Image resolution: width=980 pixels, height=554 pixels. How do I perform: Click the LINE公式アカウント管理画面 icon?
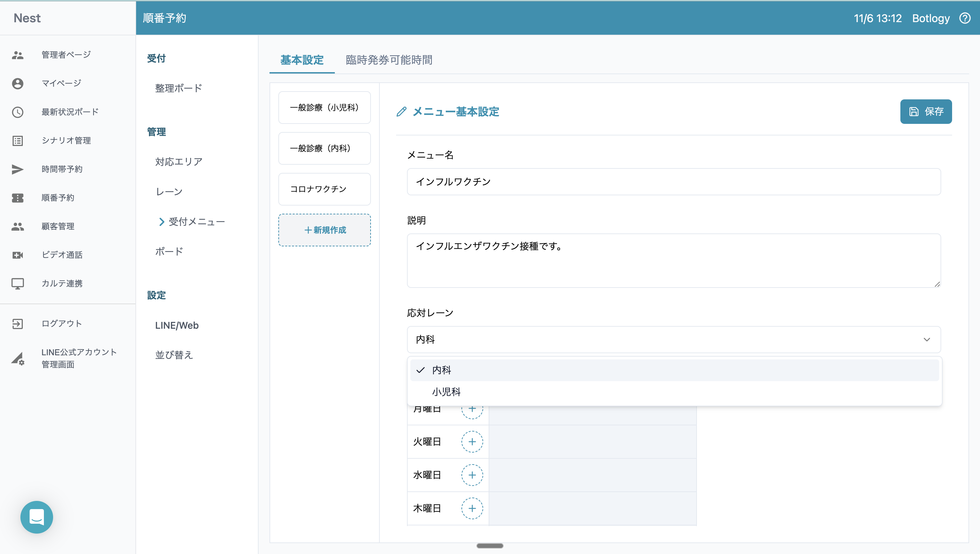coord(17,358)
